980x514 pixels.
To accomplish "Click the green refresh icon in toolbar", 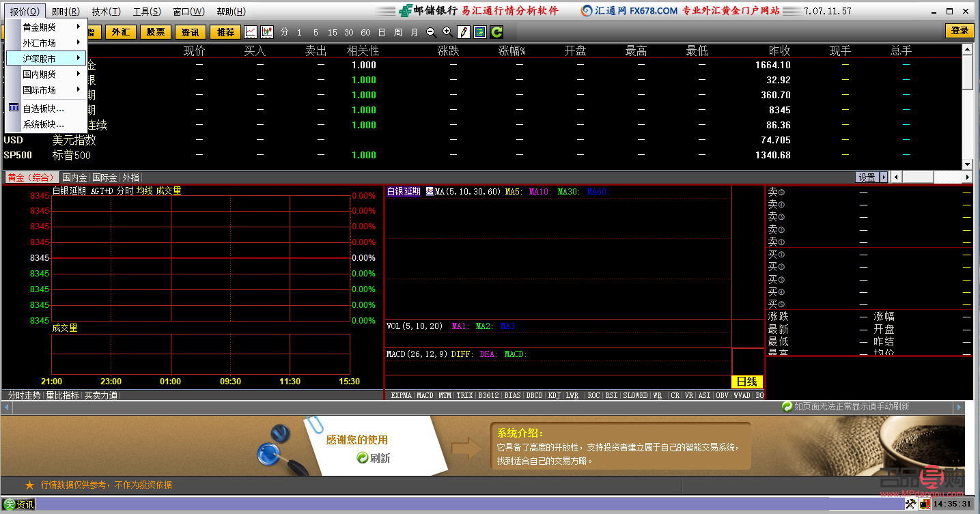I will 496,32.
